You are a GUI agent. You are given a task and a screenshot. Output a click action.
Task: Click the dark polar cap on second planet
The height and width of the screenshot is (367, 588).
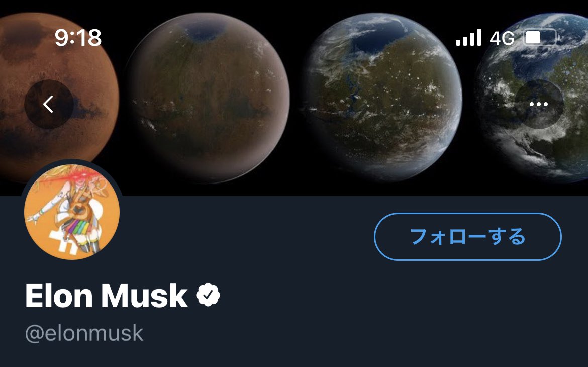coord(205,30)
